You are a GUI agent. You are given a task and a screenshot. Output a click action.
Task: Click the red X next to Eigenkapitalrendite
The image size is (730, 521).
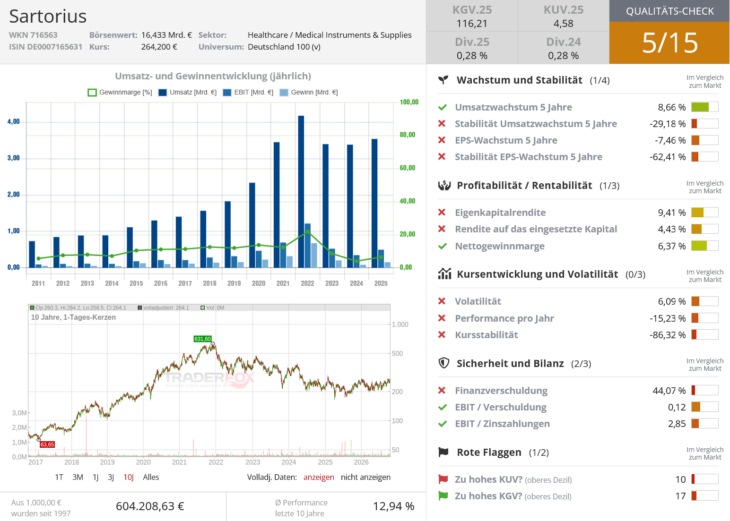pyautogui.click(x=442, y=212)
